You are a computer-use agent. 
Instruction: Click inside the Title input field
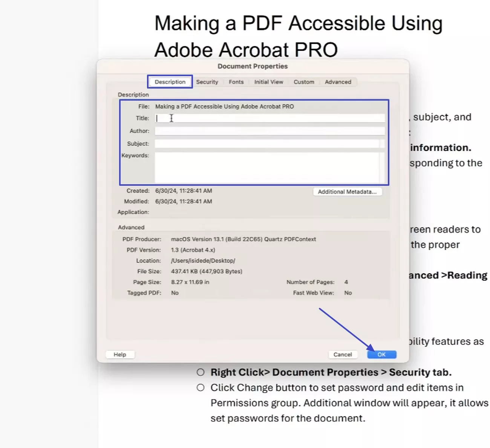click(x=264, y=118)
